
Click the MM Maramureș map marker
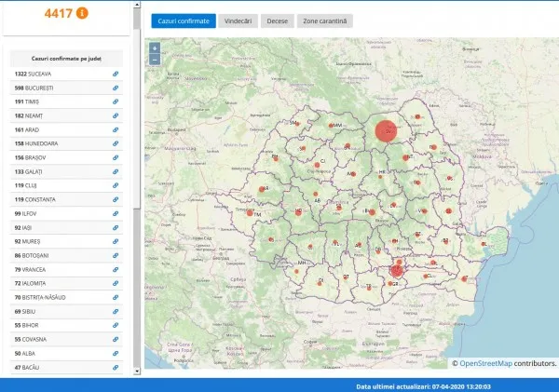point(331,126)
